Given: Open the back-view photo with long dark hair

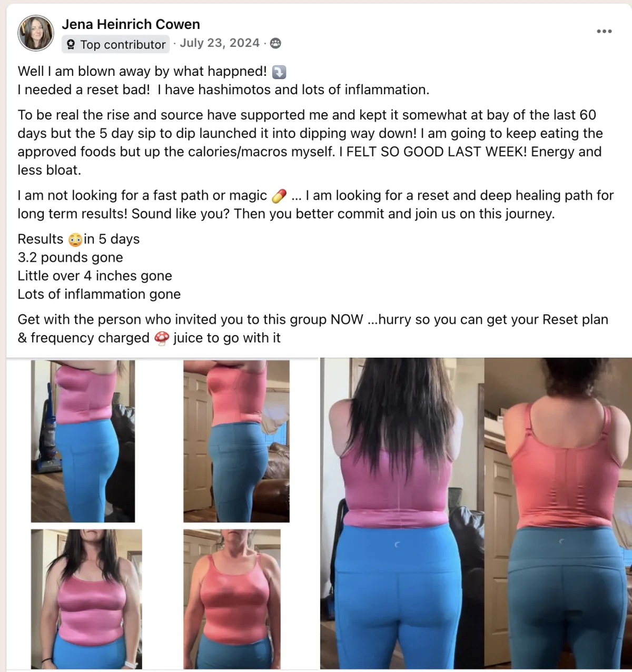Looking at the screenshot, I should click(402, 513).
